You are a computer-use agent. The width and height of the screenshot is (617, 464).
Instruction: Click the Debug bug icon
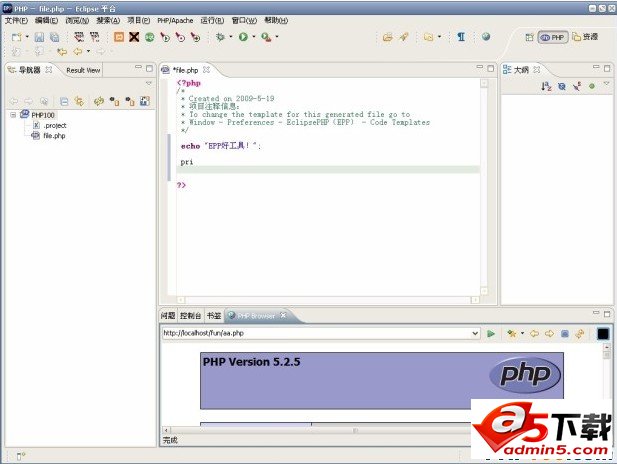pos(220,37)
